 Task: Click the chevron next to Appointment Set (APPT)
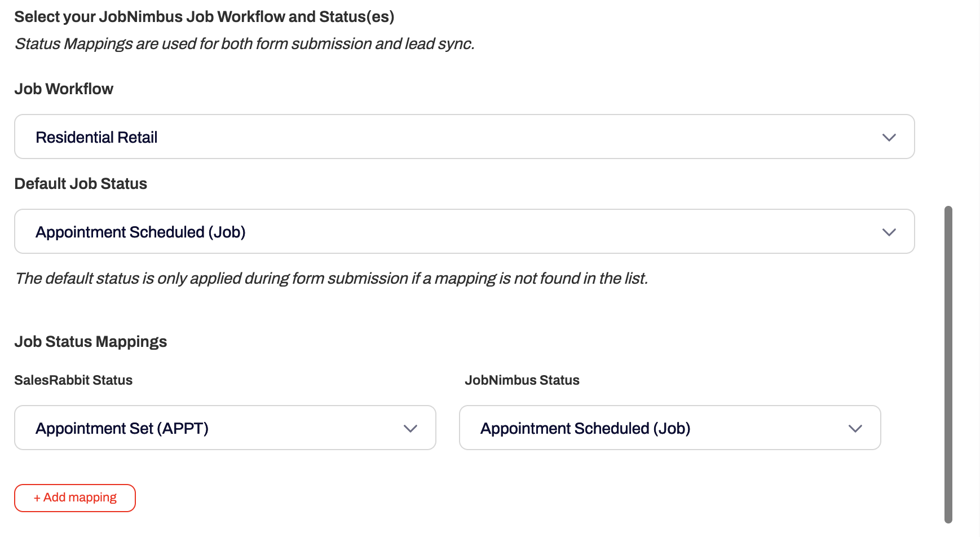pyautogui.click(x=410, y=429)
